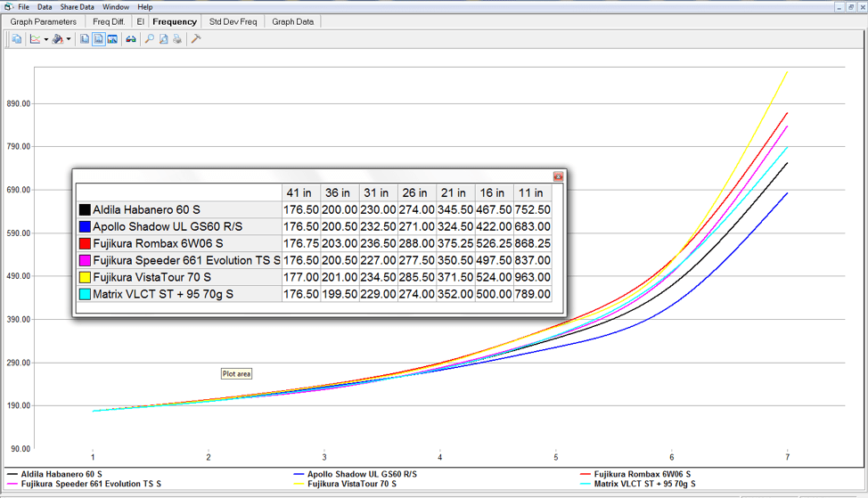Click the line chart type icon
Viewport: 868px width, 498px height.
pos(35,39)
